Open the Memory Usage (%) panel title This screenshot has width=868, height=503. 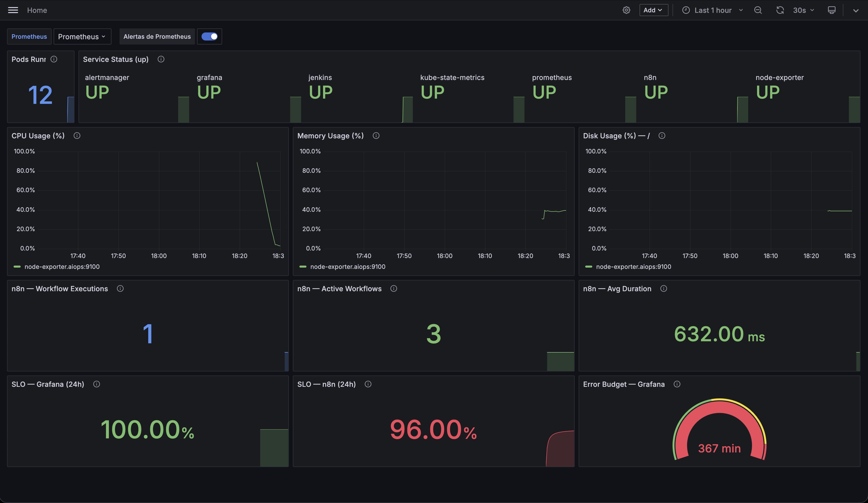pos(330,136)
